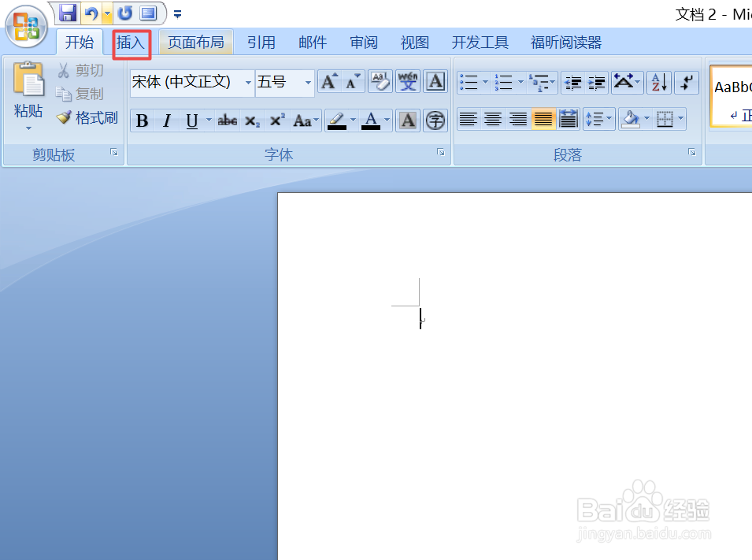The width and height of the screenshot is (752, 560).
Task: Expand the font size dropdown arrow
Action: click(308, 82)
